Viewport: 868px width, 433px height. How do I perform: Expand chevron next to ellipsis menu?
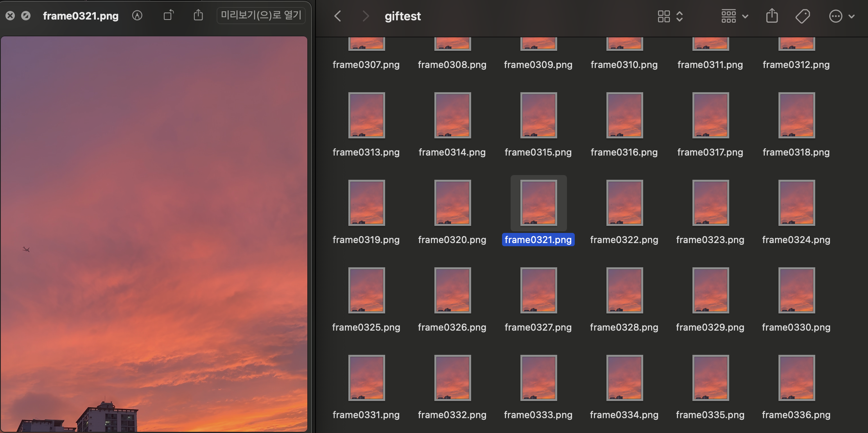click(852, 16)
